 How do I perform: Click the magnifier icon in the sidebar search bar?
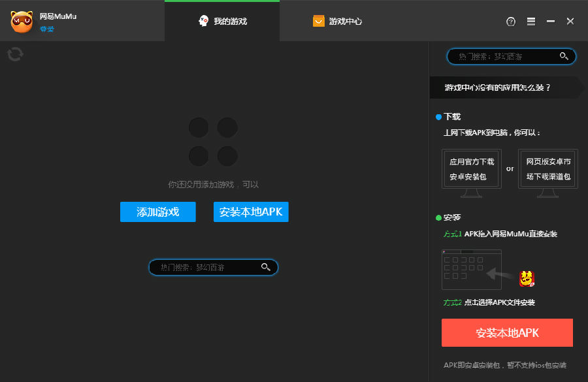coord(564,56)
